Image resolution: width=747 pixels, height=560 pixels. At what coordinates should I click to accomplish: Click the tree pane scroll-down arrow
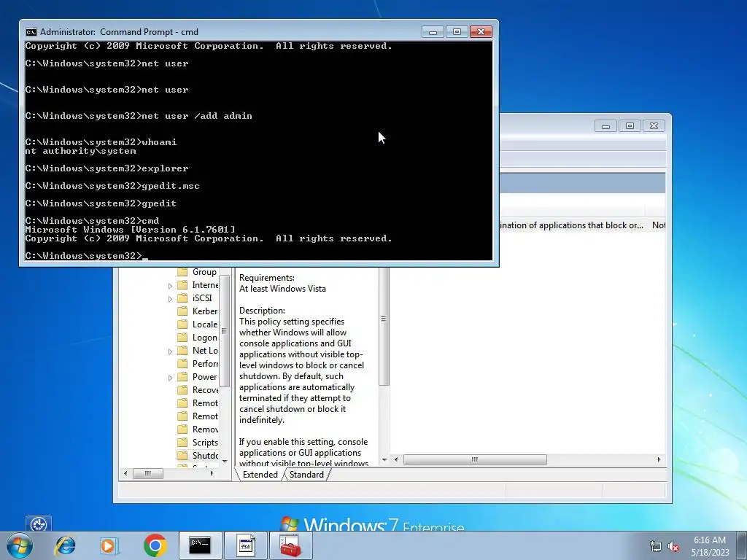point(225,461)
